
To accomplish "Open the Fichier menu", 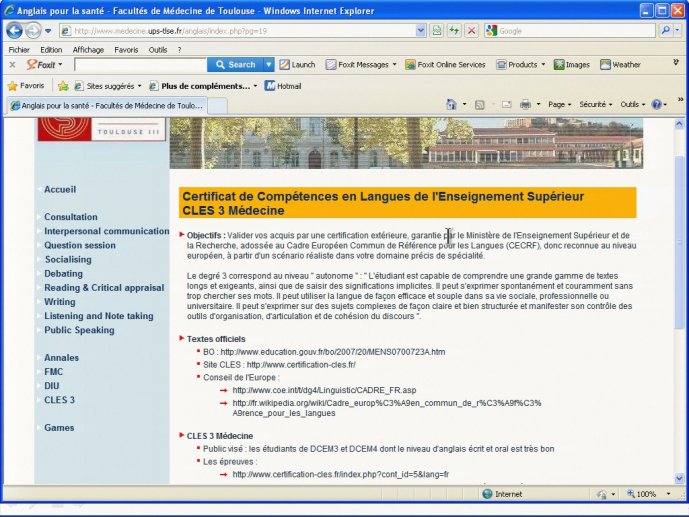I will (19, 50).
